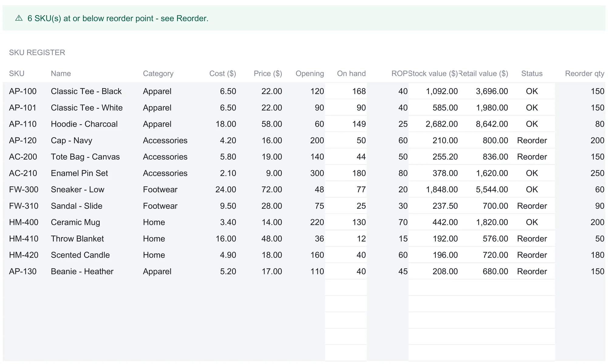
Task: Click stock value 1,848.00 for FW-300
Action: [x=442, y=189]
